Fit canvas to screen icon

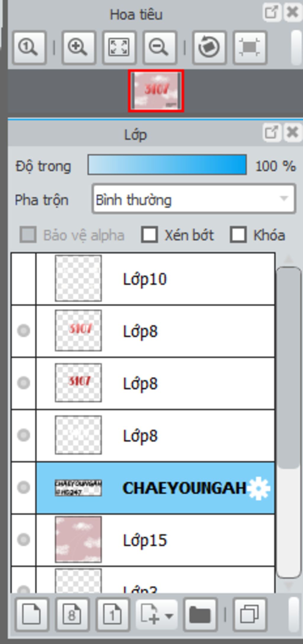119,47
